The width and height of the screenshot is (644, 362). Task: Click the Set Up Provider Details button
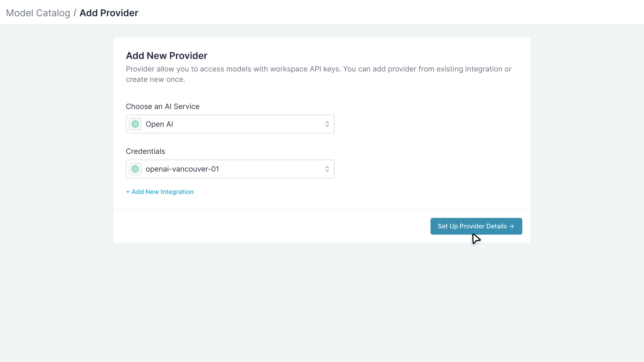pyautogui.click(x=476, y=226)
